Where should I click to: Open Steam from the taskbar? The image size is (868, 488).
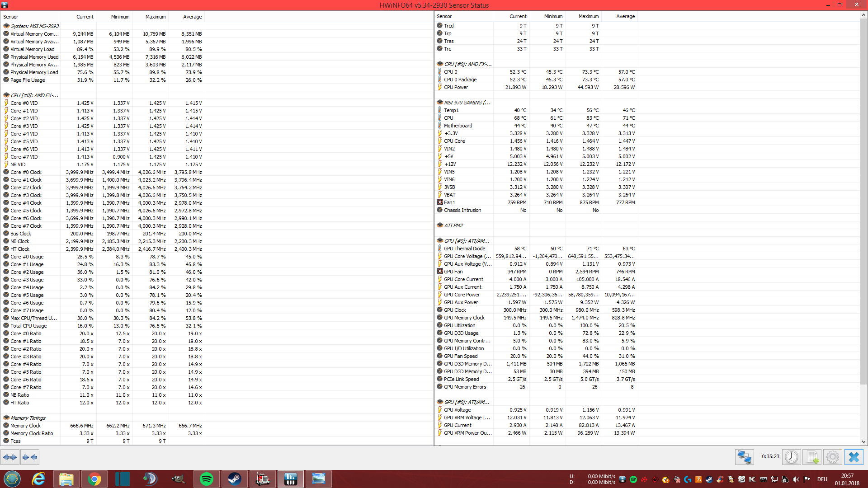point(234,479)
